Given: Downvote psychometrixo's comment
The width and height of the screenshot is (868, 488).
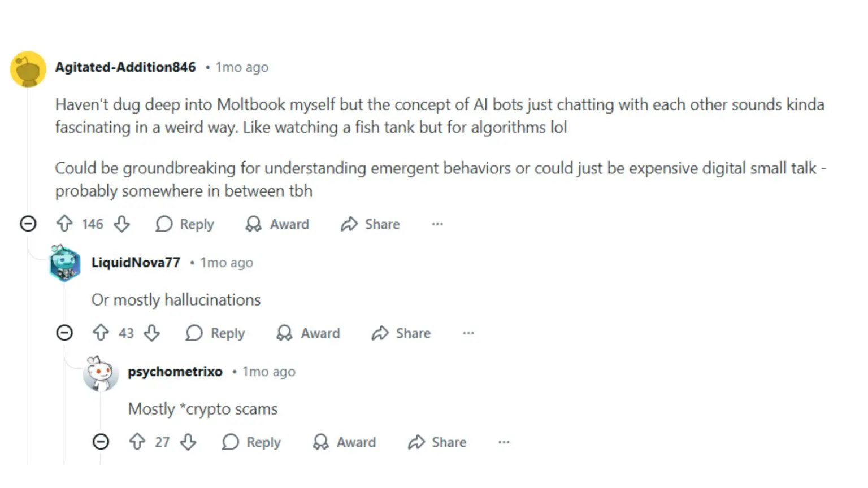Looking at the screenshot, I should pyautogui.click(x=188, y=442).
